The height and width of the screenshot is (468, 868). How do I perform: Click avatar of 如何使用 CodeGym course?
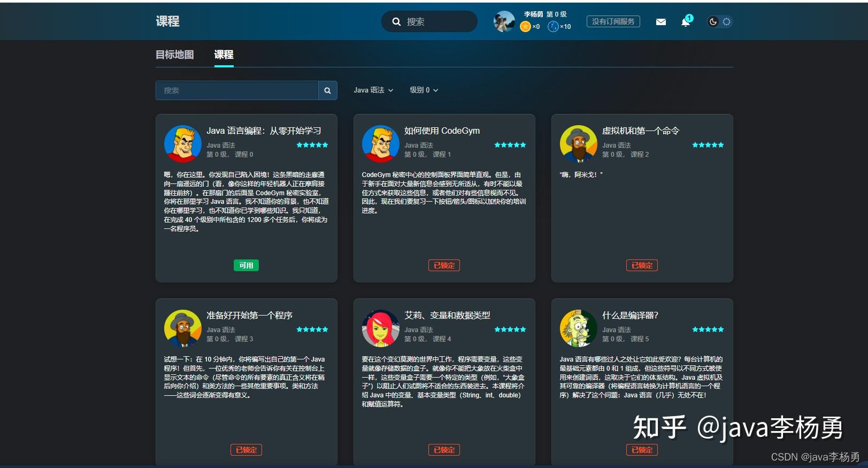point(381,144)
